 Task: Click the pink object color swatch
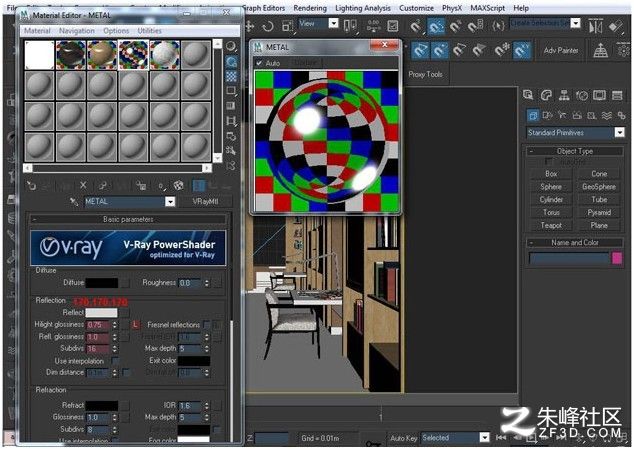[x=617, y=258]
